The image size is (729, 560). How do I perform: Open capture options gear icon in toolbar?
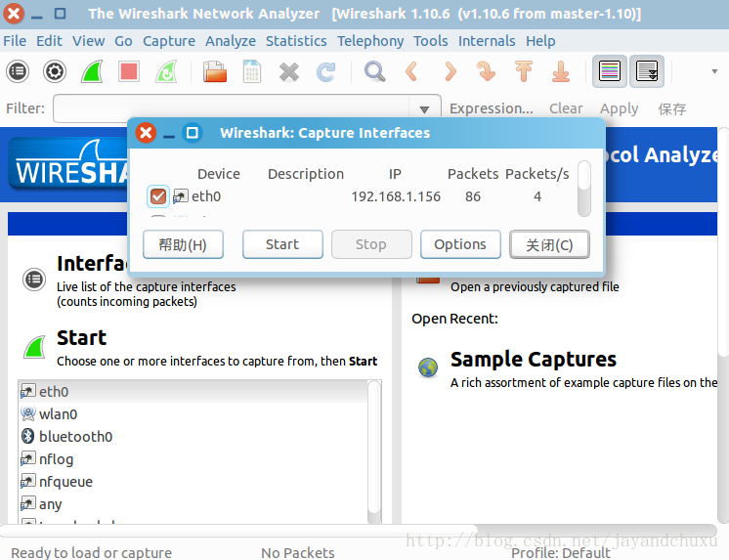click(x=55, y=71)
